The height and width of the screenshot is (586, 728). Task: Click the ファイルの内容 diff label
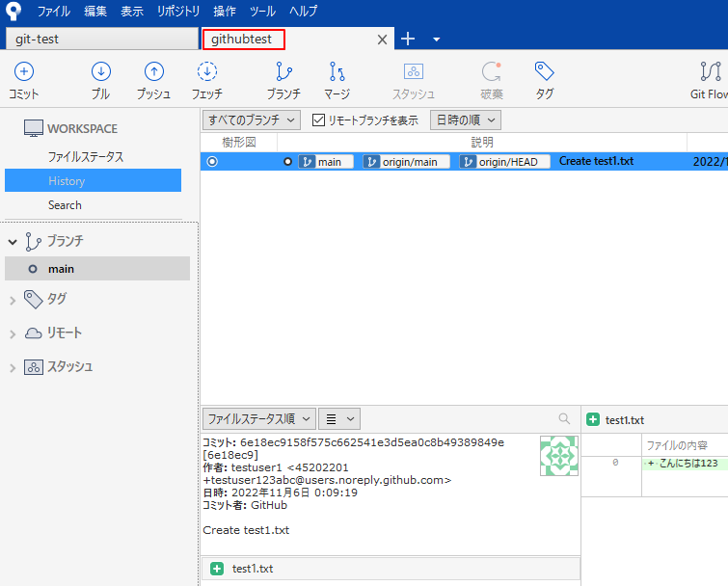(677, 445)
